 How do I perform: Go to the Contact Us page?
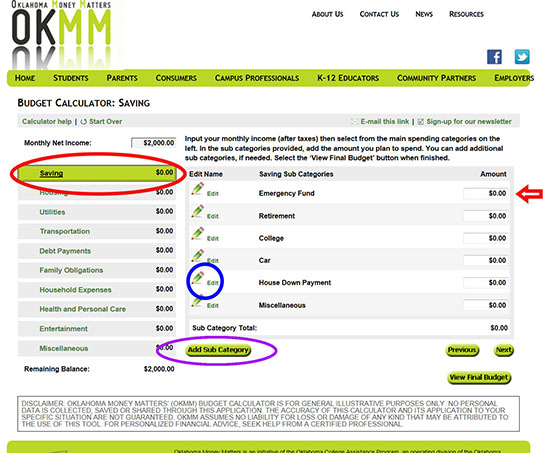click(379, 14)
